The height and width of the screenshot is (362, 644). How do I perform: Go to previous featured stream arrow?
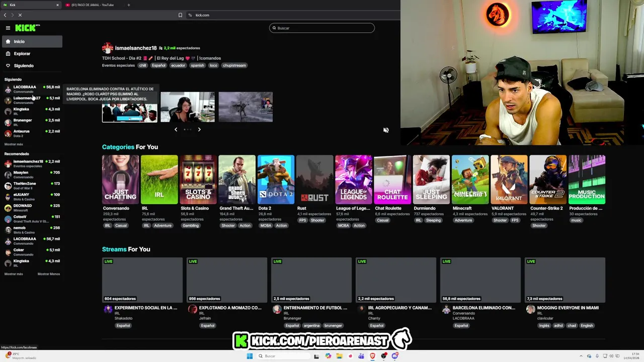pyautogui.click(x=176, y=130)
